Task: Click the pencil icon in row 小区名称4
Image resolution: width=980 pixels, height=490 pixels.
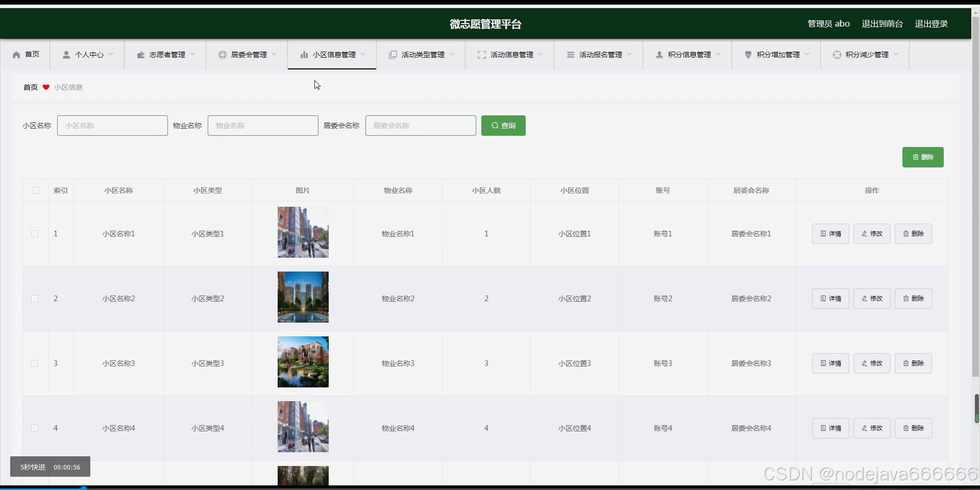Action: pyautogui.click(x=865, y=428)
